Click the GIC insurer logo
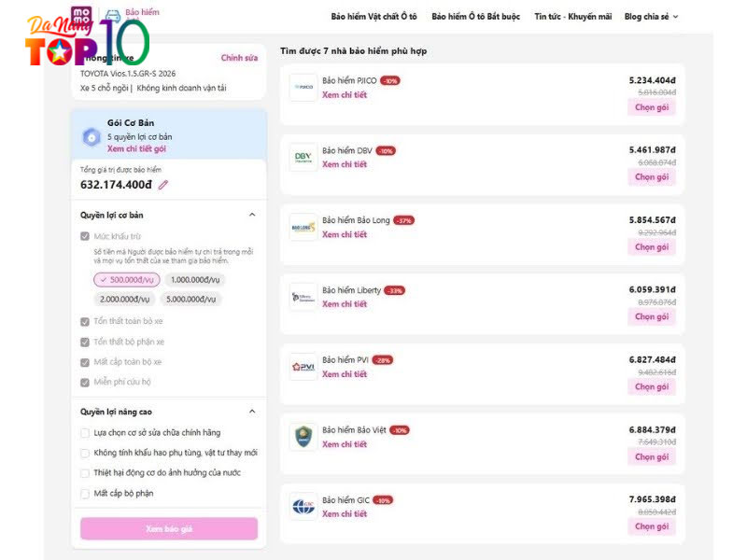Image resolution: width=747 pixels, height=560 pixels. click(x=303, y=507)
